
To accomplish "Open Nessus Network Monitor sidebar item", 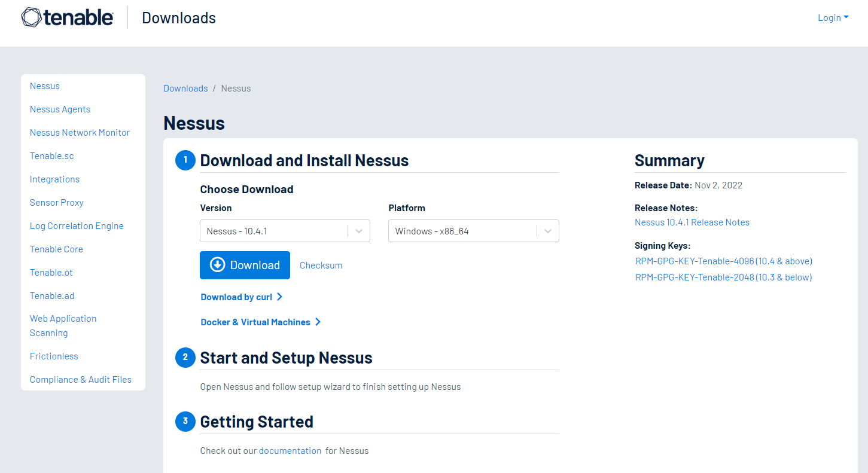I will [80, 133].
